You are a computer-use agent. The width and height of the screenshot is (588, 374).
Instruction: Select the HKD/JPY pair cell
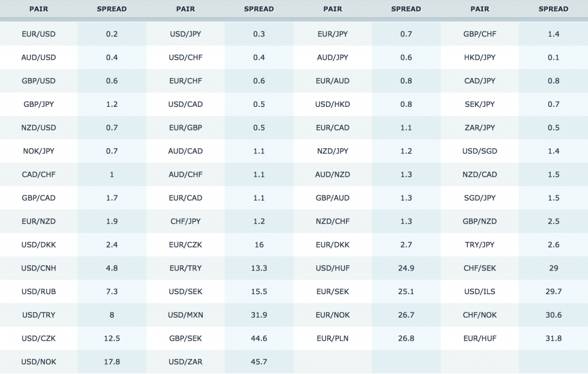pyautogui.click(x=479, y=57)
